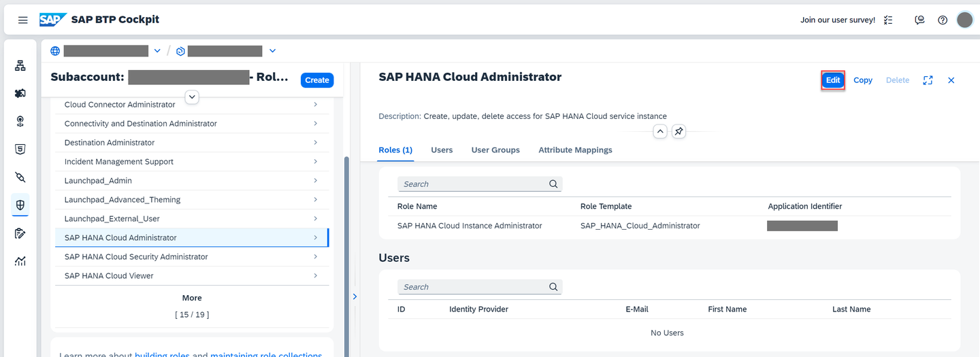Open Cloud Connector Administrator row chevron
Screen dimensions: 980x357
(316, 105)
